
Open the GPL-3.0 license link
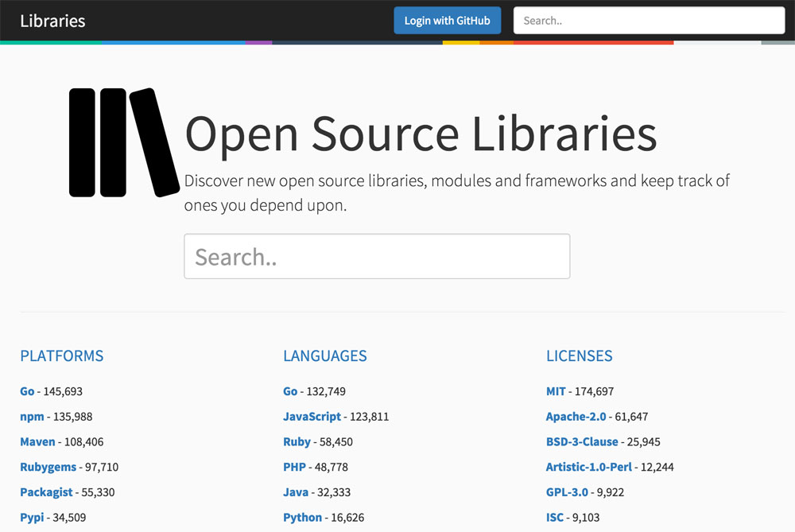click(568, 492)
